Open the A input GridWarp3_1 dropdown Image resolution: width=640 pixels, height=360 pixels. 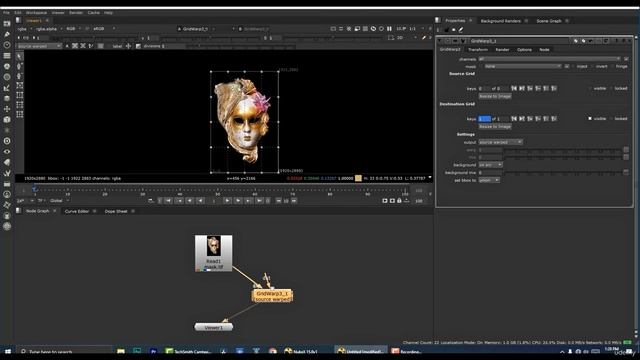196,29
